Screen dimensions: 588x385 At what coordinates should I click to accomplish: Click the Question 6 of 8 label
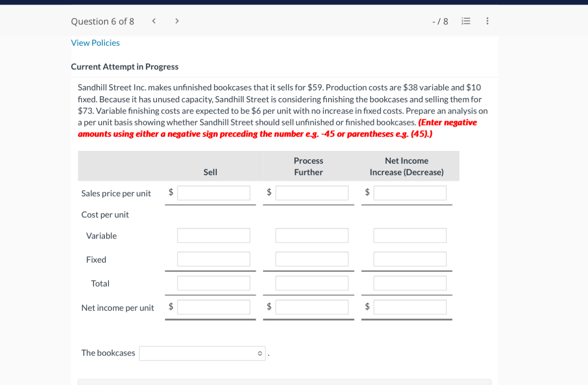(103, 21)
